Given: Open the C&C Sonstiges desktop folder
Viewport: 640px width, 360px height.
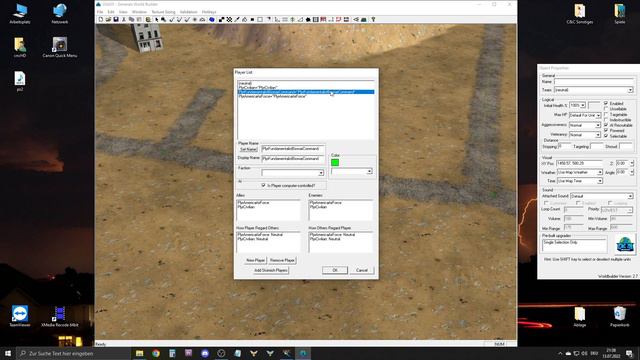Looking at the screenshot, I should (580, 13).
